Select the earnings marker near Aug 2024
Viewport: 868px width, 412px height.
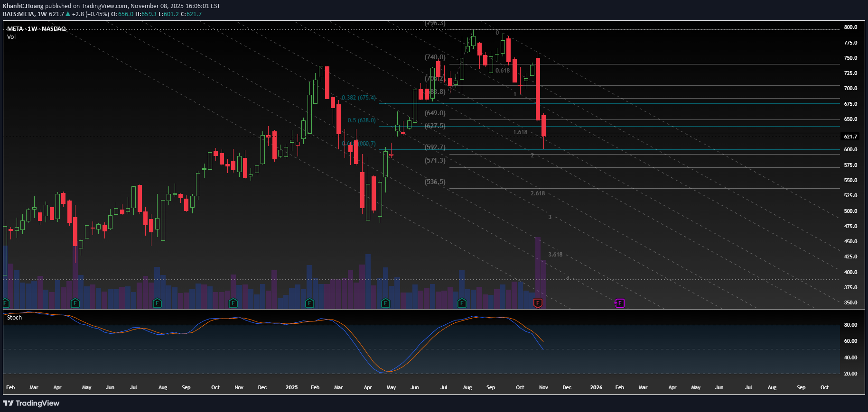(x=157, y=303)
